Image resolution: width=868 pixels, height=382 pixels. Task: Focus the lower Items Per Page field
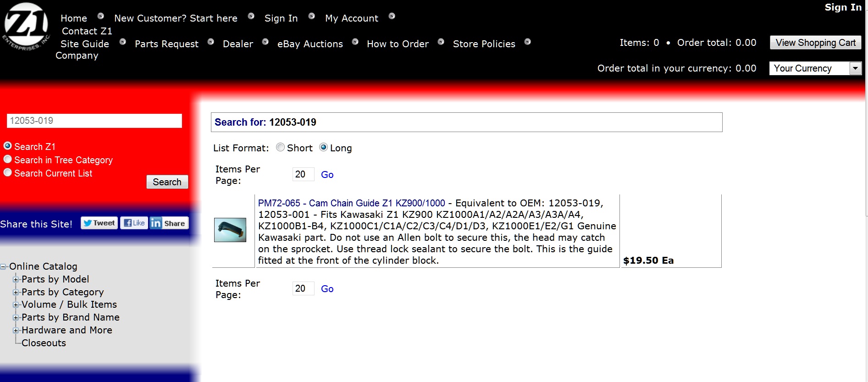[303, 288]
